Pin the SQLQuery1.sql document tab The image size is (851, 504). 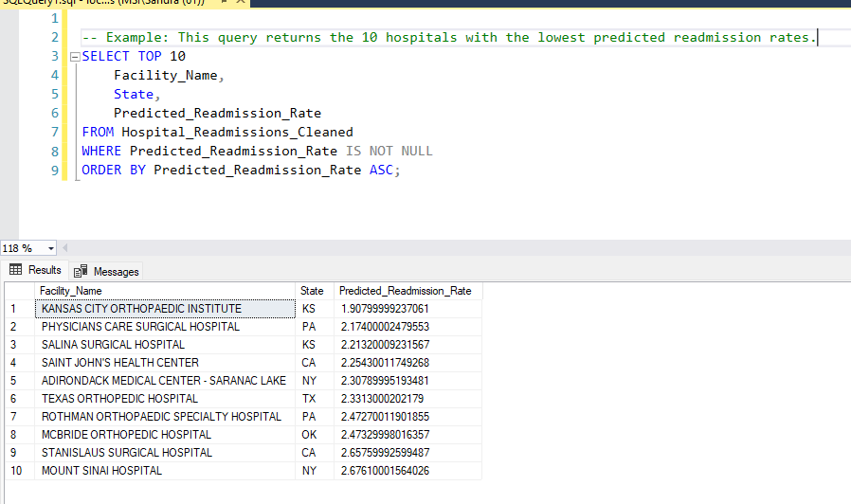pyautogui.click(x=224, y=2)
